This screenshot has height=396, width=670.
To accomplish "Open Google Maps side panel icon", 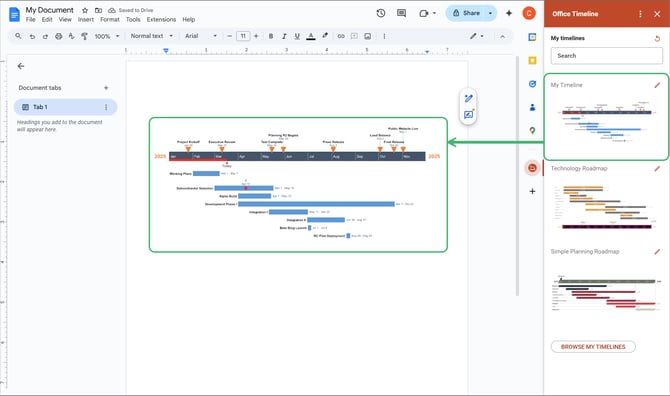I will tap(532, 130).
